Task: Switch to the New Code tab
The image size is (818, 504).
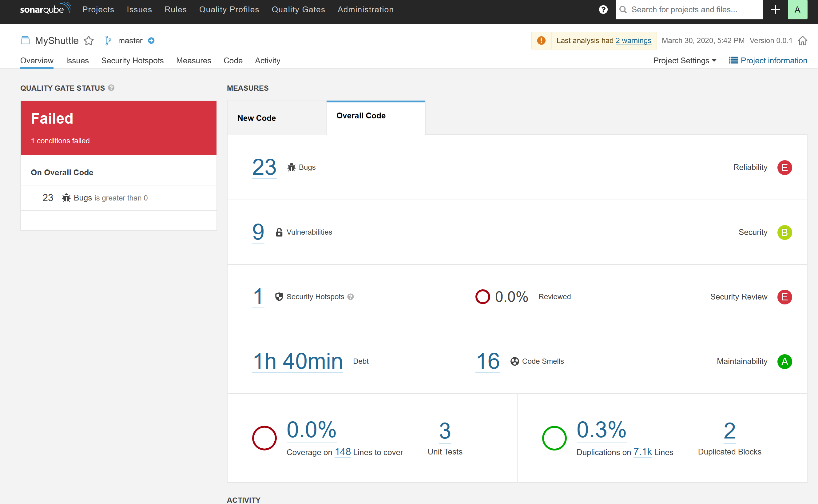Action: 277,118
